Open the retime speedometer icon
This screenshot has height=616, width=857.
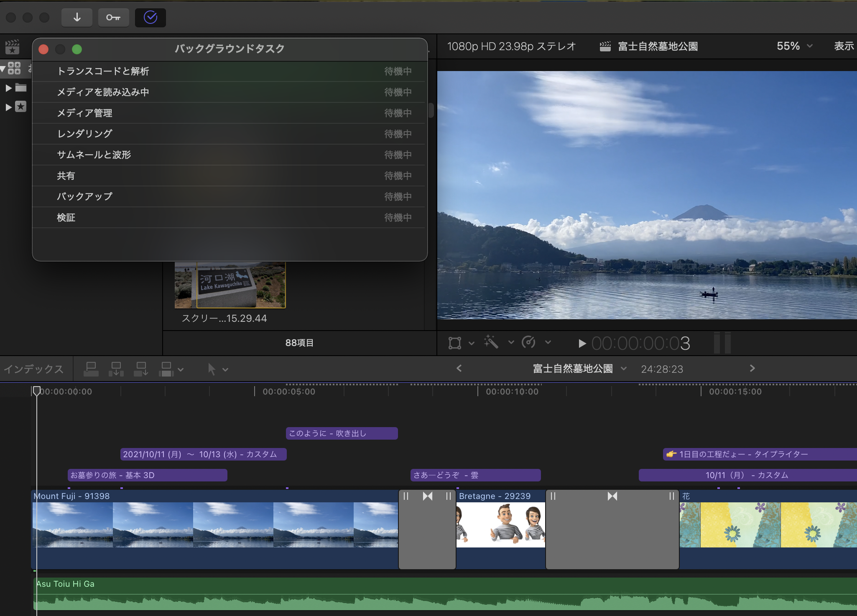click(528, 342)
